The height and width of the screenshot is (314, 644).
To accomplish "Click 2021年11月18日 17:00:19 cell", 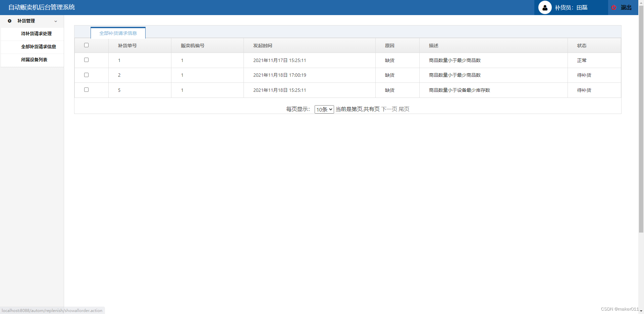I will click(279, 75).
